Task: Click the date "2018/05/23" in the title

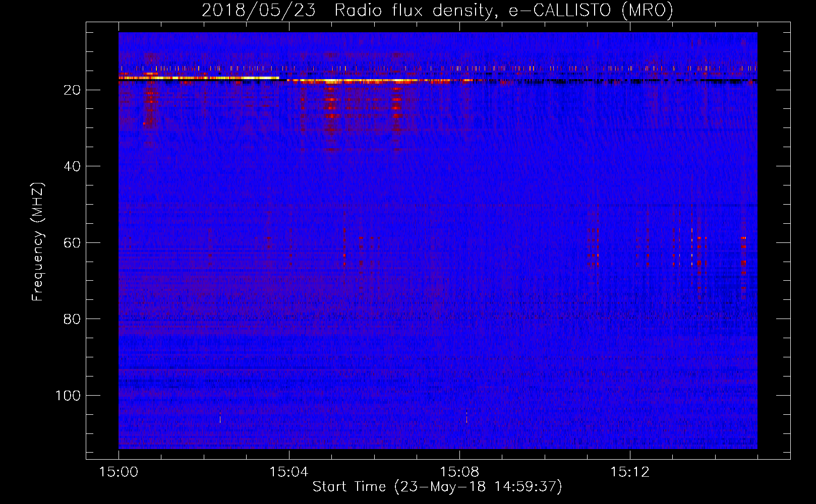Action: 259,11
